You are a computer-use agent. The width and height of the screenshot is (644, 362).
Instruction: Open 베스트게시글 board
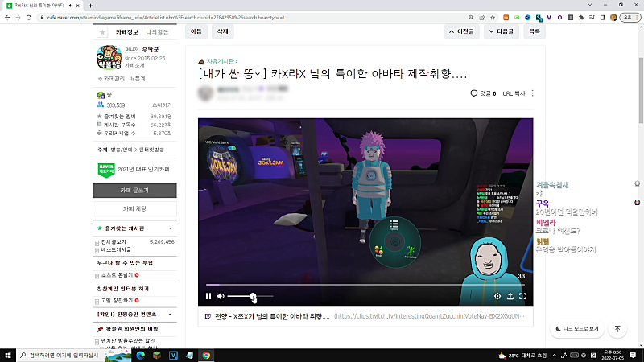[116, 249]
